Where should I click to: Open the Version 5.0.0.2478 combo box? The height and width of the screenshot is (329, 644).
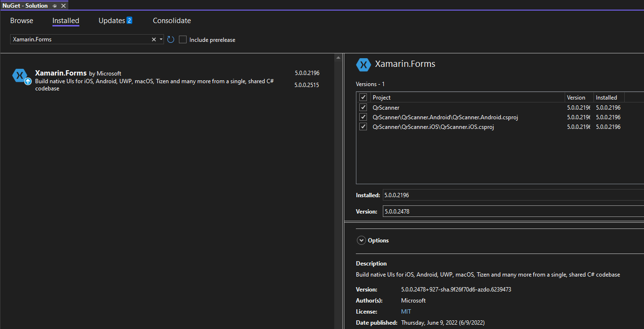click(x=513, y=211)
